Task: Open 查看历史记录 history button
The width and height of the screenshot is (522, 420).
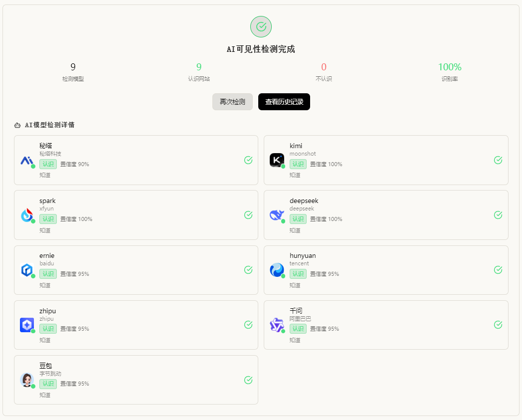Action: [x=284, y=102]
